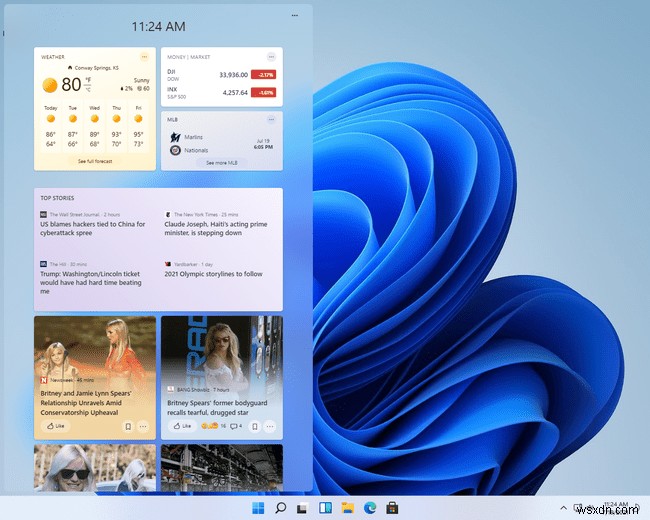Click the MONEY | MARKET widget title
The height and width of the screenshot is (520, 650).
pos(189,57)
